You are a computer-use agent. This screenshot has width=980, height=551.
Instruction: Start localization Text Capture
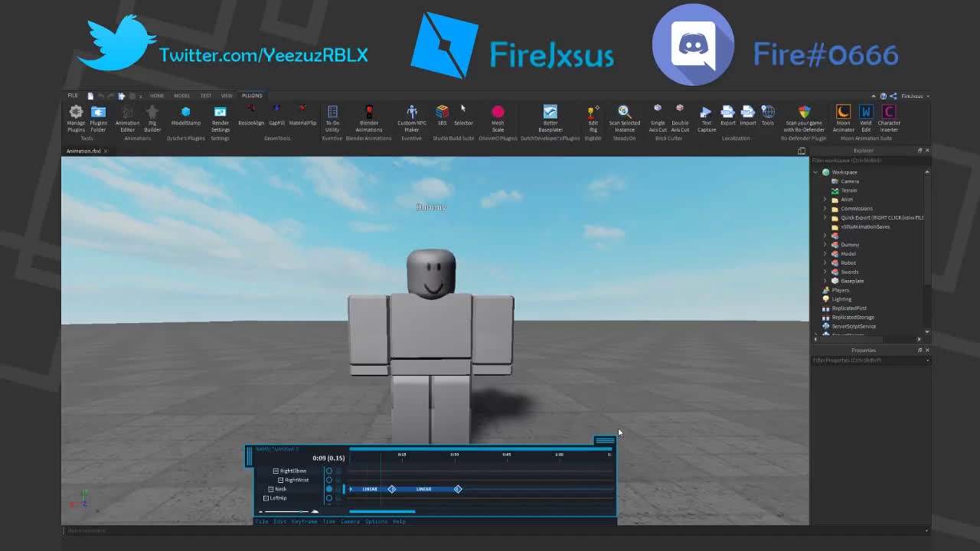(x=707, y=119)
